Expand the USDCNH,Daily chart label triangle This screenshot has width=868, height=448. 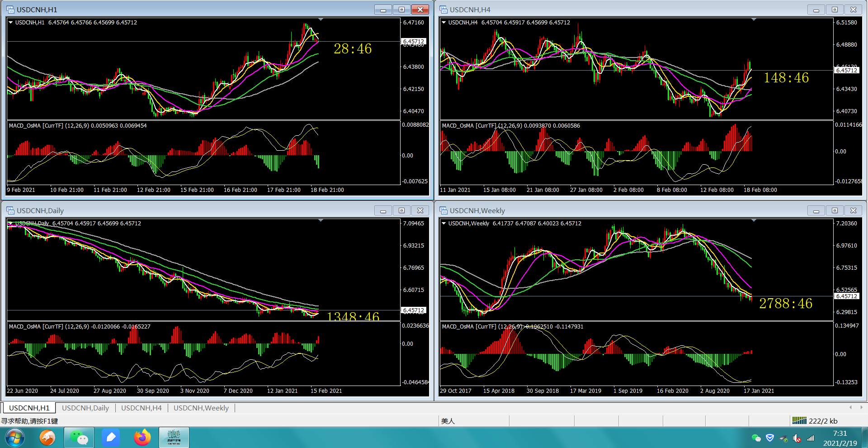tap(10, 223)
